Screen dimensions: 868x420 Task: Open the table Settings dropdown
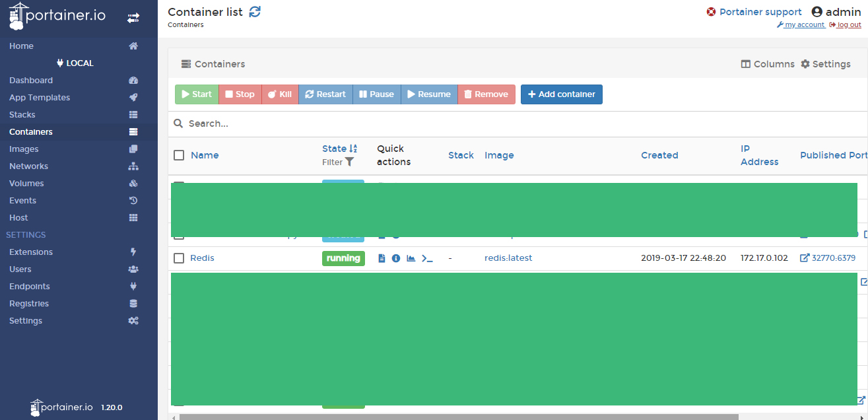(x=826, y=64)
